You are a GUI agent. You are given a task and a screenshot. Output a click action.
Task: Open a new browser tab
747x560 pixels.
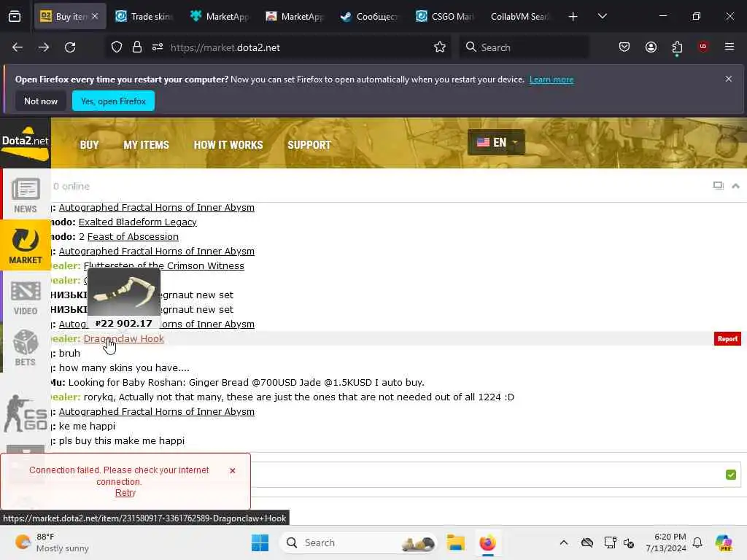[573, 17]
